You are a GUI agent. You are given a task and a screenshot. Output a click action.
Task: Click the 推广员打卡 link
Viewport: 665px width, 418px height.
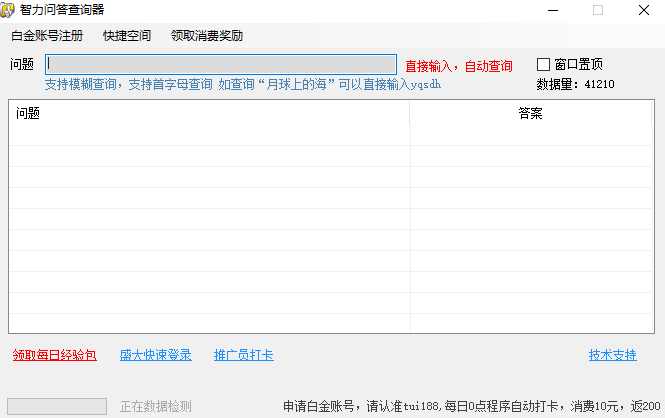243,355
